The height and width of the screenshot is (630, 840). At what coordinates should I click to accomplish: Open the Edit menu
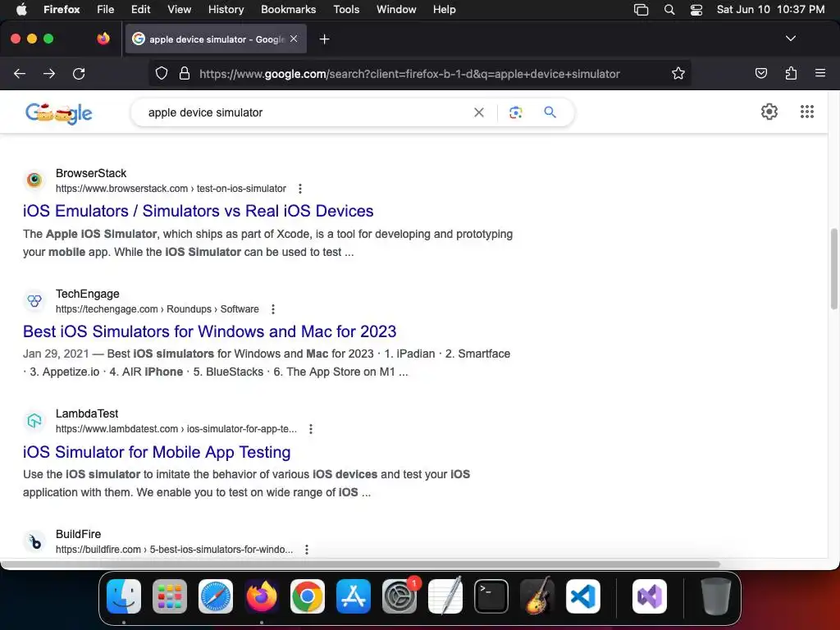pos(140,9)
